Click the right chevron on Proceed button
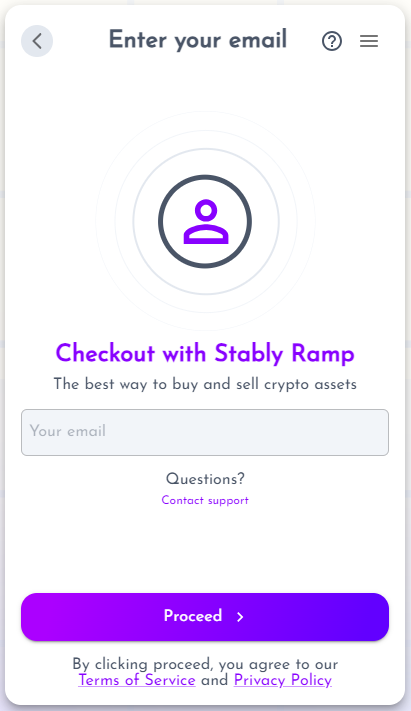 pos(240,617)
